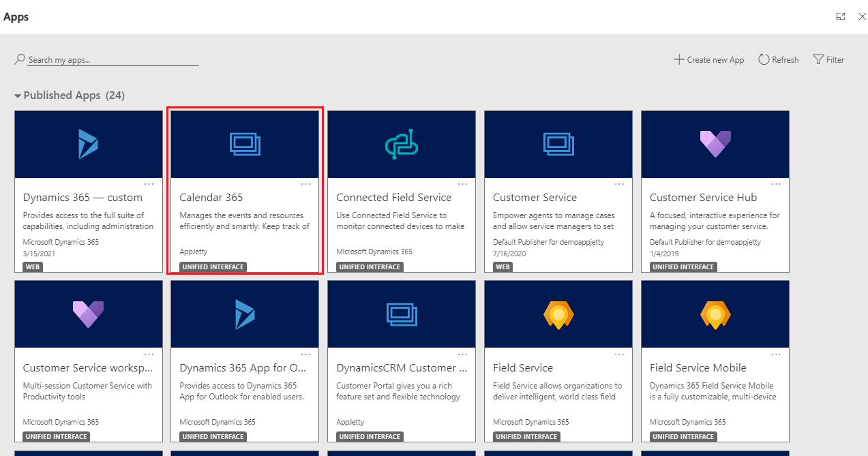Click the Field Service description text
Viewport: 868px width, 456px height.
point(558,391)
